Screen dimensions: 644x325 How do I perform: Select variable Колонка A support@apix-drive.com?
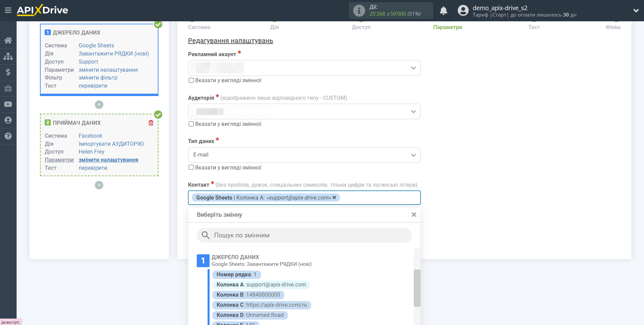point(261,285)
